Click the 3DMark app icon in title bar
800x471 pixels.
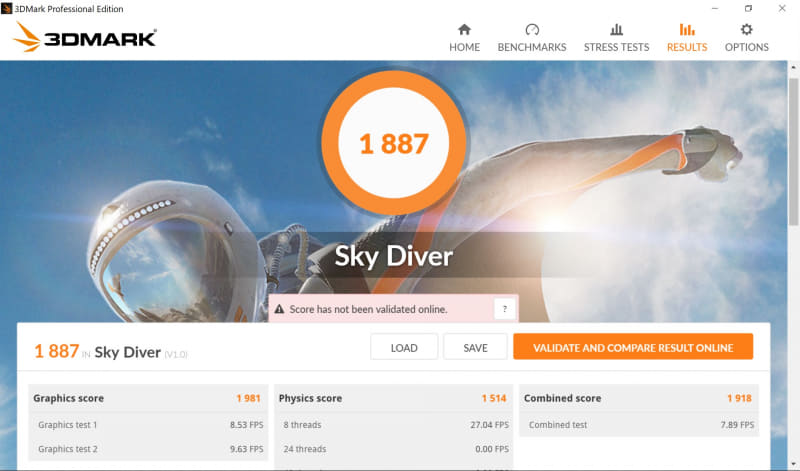7,8
